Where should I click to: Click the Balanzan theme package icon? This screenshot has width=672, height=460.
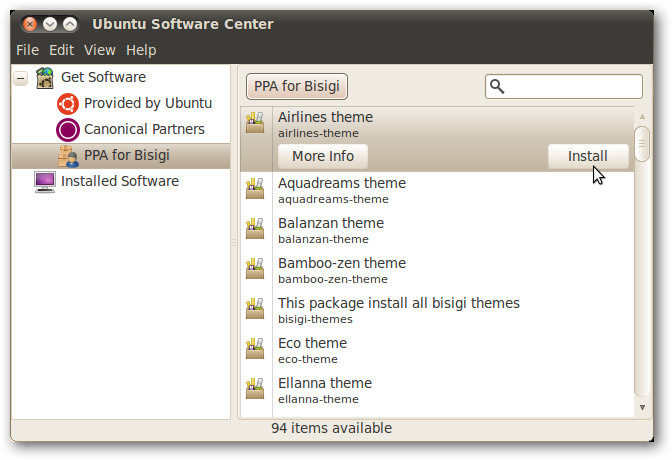(255, 228)
